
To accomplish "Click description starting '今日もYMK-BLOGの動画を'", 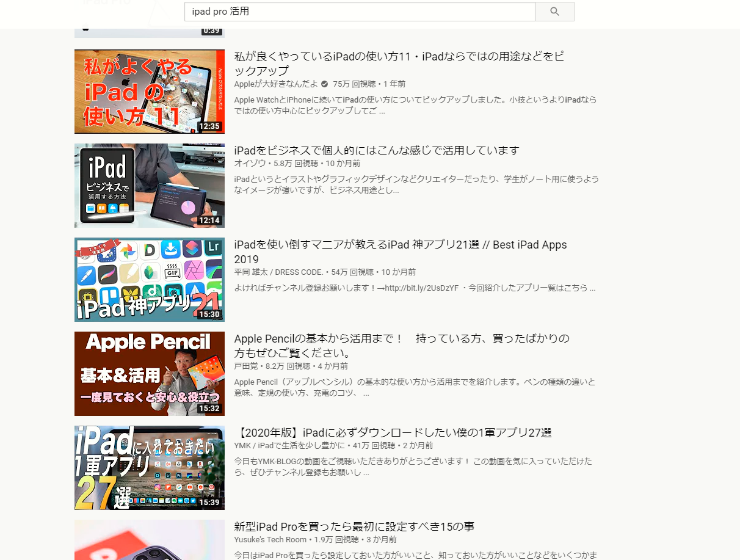I will [413, 467].
